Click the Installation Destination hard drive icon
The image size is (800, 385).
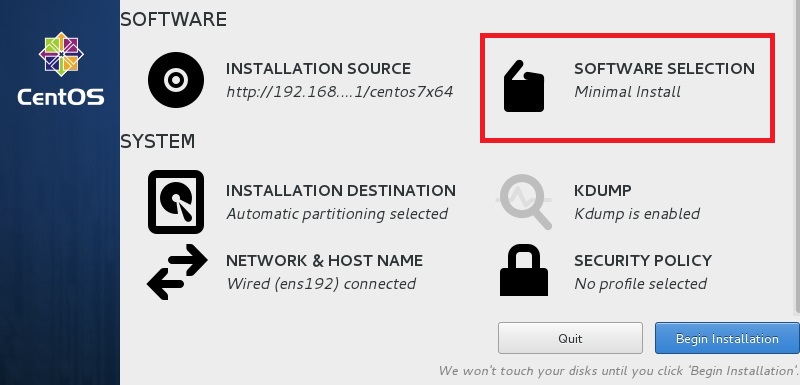coord(176,202)
